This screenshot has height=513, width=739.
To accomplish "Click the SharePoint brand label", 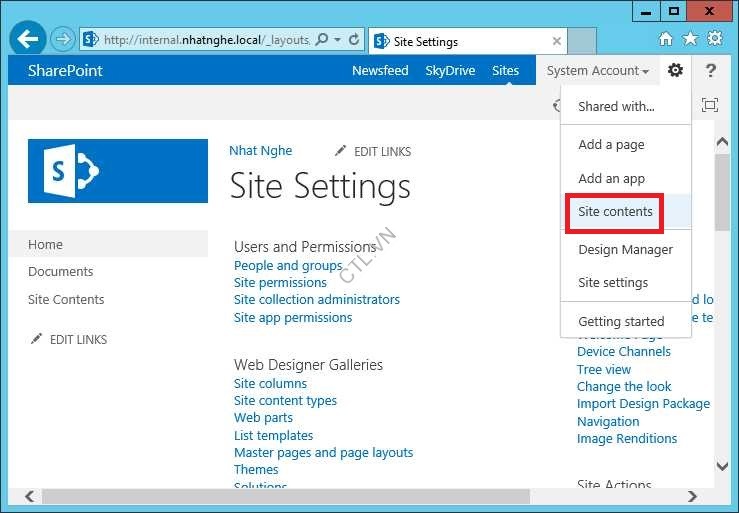I will pos(65,71).
